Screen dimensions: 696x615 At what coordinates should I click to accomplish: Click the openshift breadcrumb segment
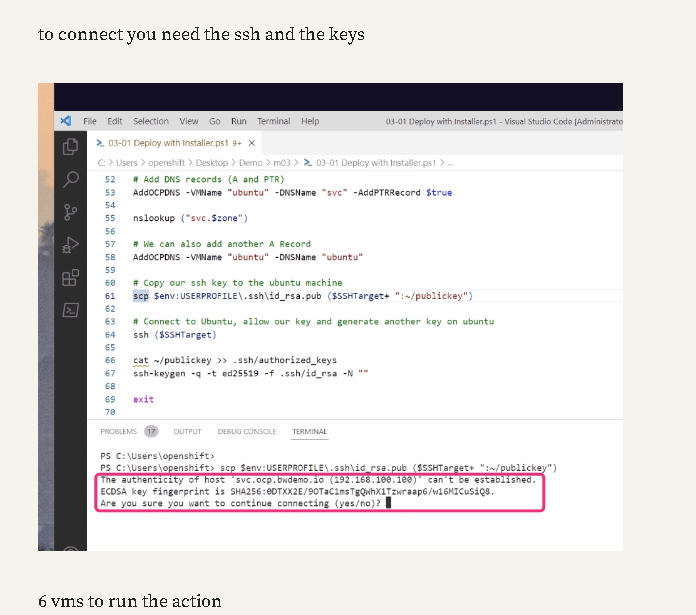pyautogui.click(x=166, y=163)
